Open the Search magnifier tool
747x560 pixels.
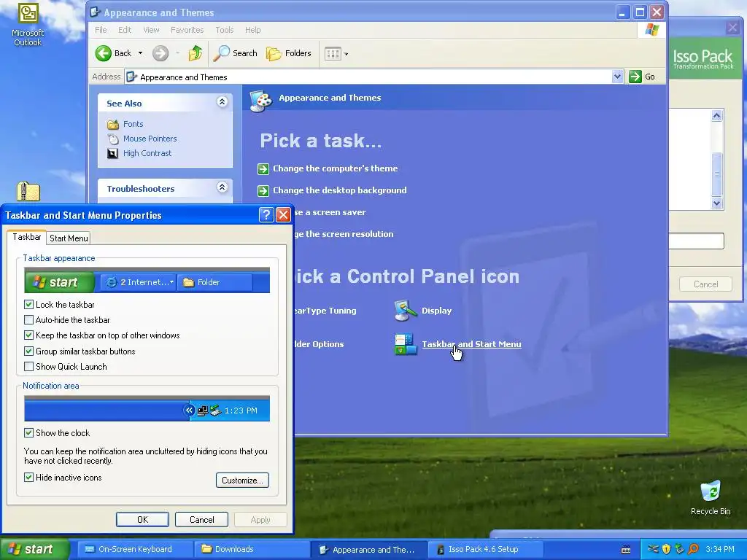[x=221, y=53]
